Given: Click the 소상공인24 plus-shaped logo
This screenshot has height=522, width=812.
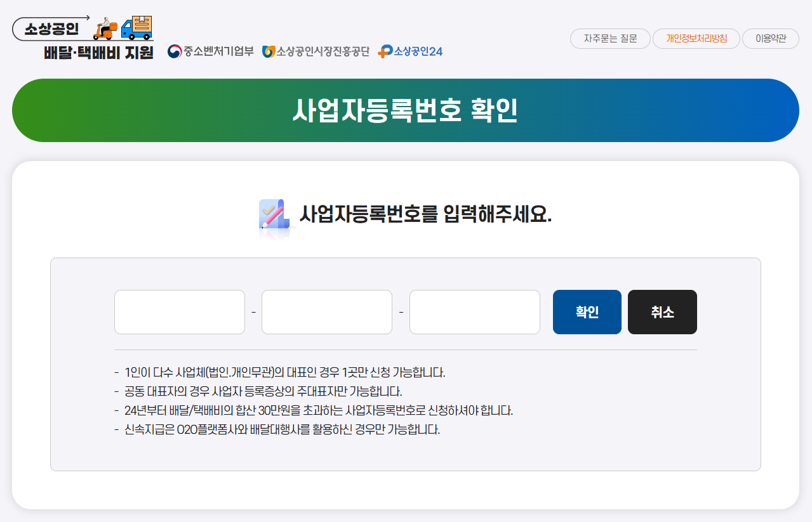Looking at the screenshot, I should coord(384,51).
